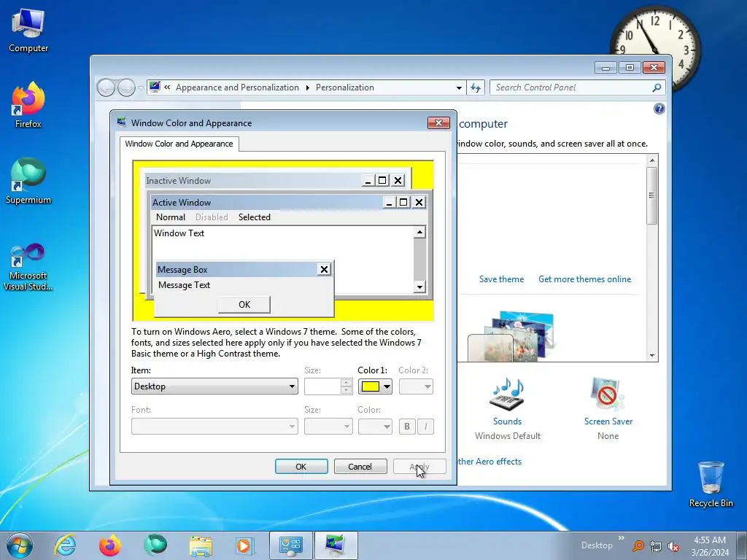747x560 pixels.
Task: Open Supermium from the taskbar
Action: point(155,545)
